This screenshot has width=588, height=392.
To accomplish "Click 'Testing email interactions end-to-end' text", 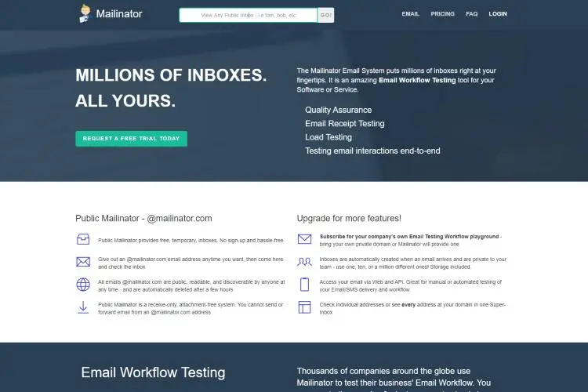I will [372, 151].
